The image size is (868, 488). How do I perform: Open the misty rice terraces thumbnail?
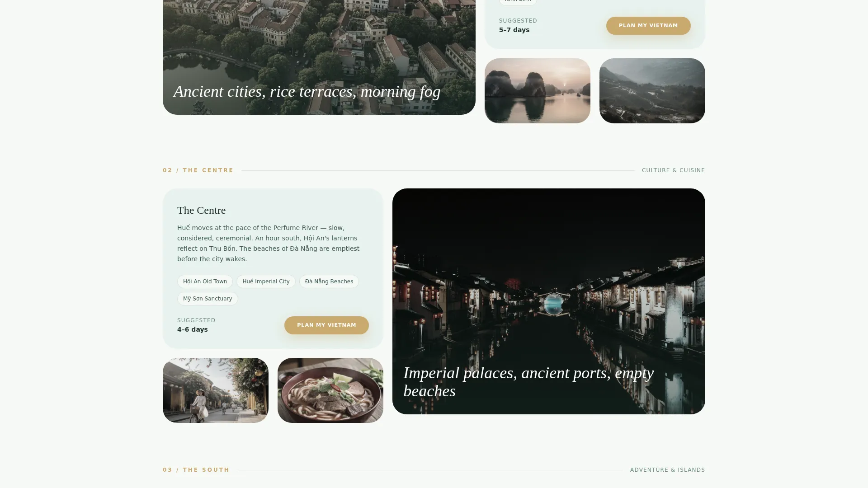pyautogui.click(x=652, y=91)
